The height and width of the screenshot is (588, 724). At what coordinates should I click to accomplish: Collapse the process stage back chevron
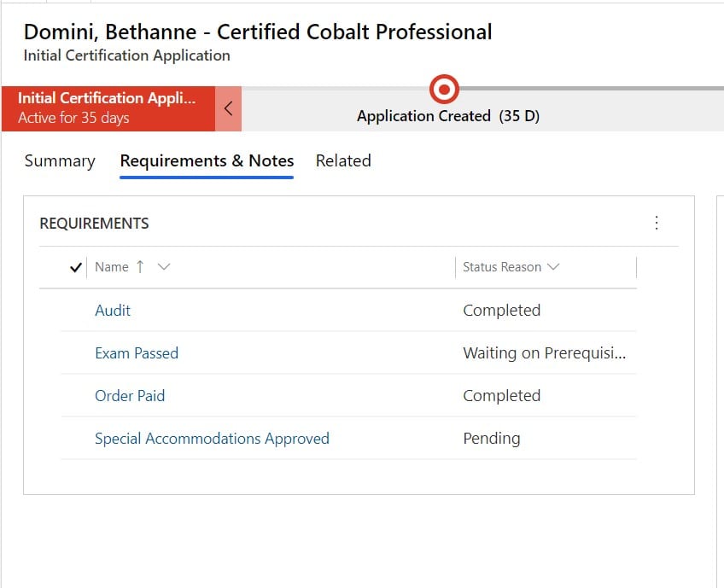tap(228, 109)
